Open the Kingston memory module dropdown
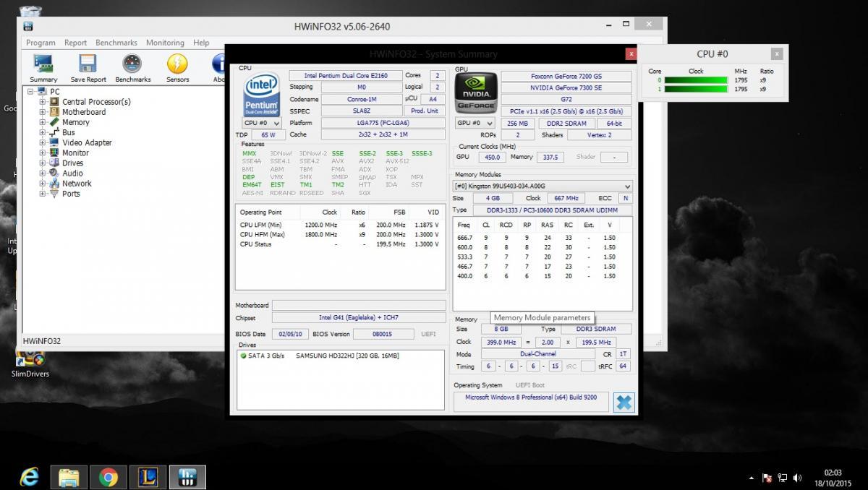Screen dimensions: 868x490 click(542, 186)
